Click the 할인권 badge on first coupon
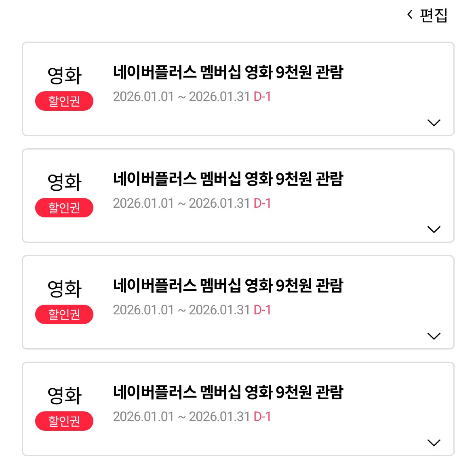 [64, 101]
